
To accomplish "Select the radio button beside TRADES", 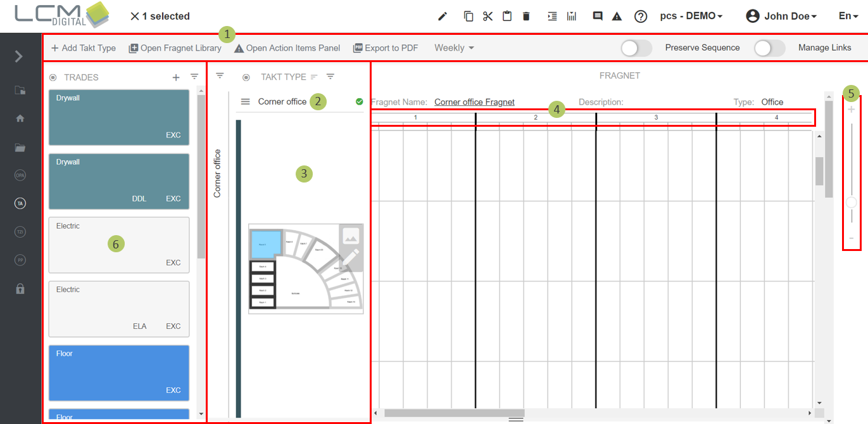I will (53, 77).
